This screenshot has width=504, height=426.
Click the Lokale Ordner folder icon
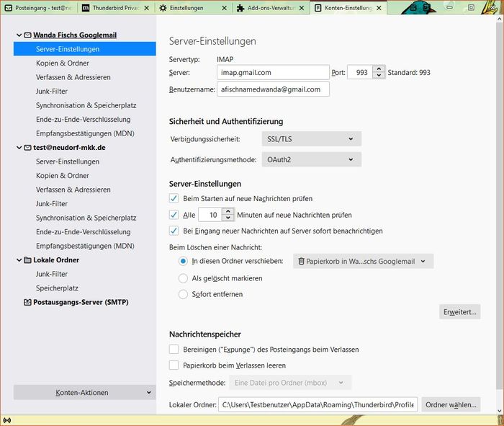tap(27, 259)
